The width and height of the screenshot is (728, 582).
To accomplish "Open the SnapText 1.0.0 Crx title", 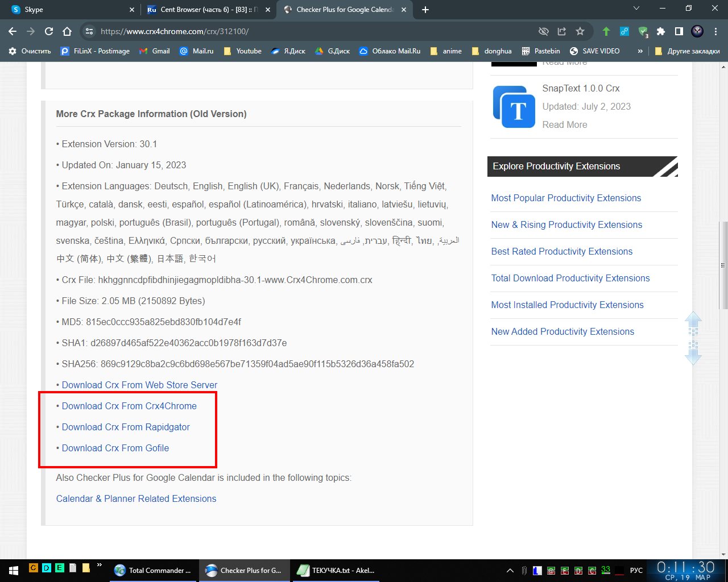I will pos(581,88).
